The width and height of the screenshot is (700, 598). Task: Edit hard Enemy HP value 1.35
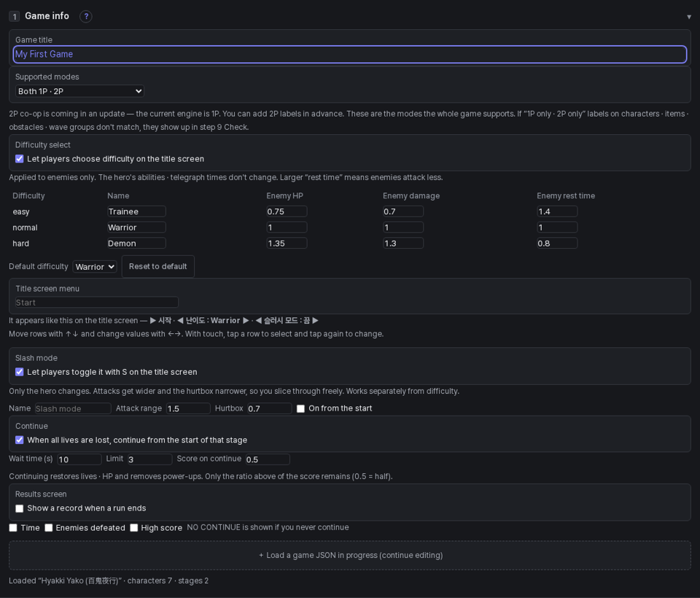(287, 244)
